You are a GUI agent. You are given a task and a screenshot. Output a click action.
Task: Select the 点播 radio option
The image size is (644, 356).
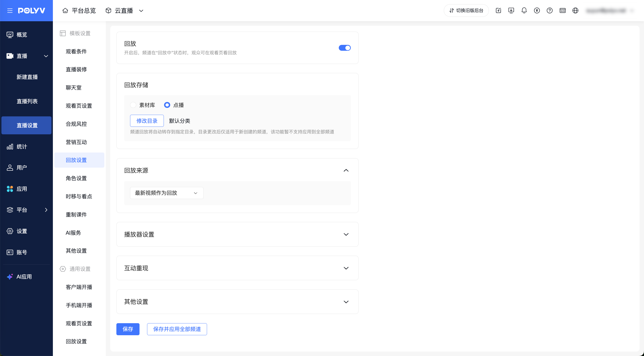[x=167, y=105]
